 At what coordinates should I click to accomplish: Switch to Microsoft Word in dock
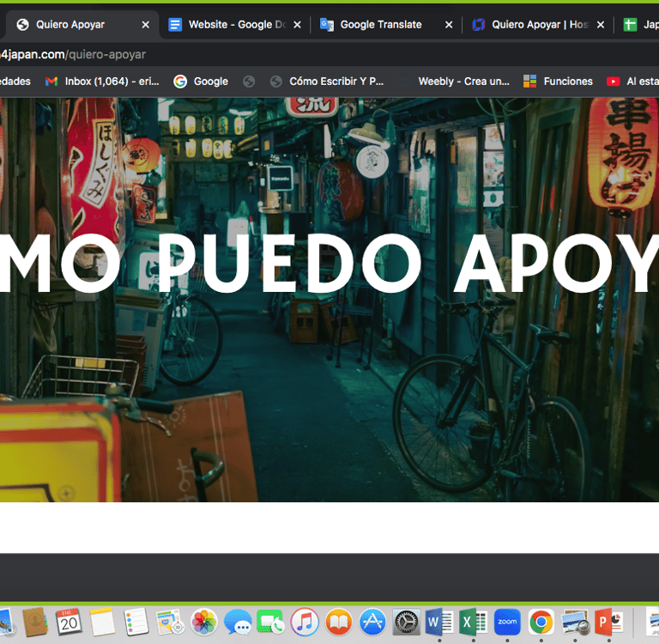coord(439,621)
